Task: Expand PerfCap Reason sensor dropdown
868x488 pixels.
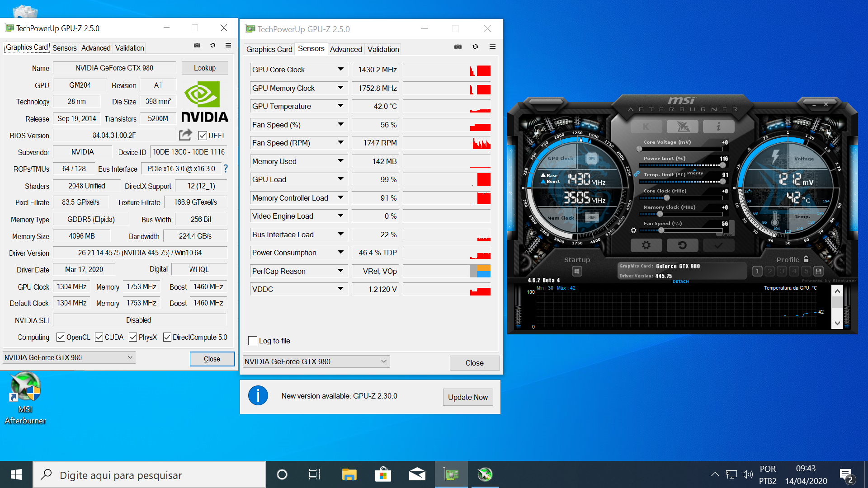Action: pyautogui.click(x=340, y=271)
